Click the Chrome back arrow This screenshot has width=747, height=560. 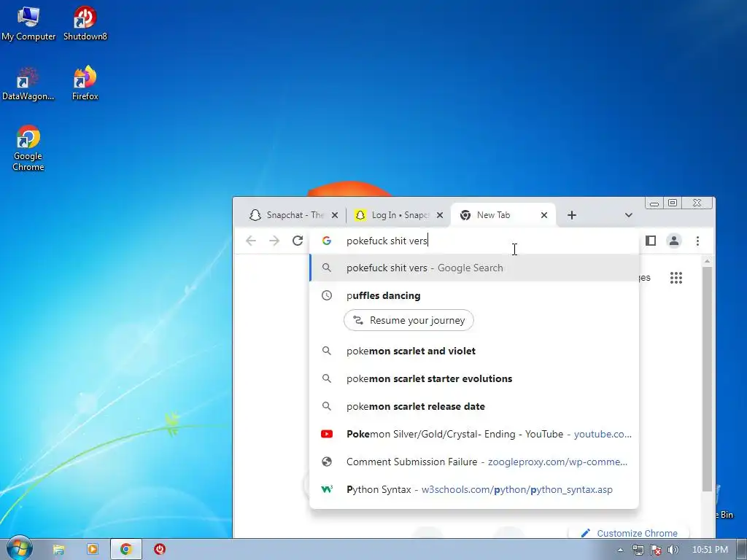point(251,241)
